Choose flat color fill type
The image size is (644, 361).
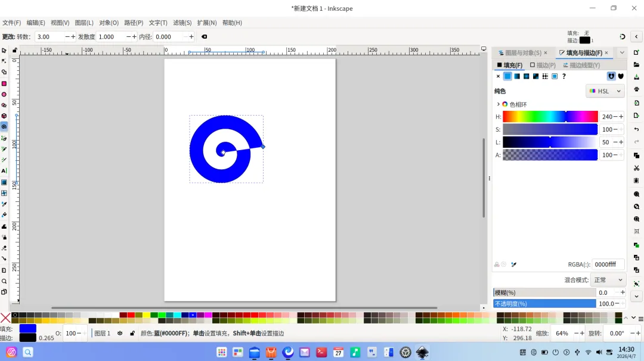pyautogui.click(x=507, y=76)
